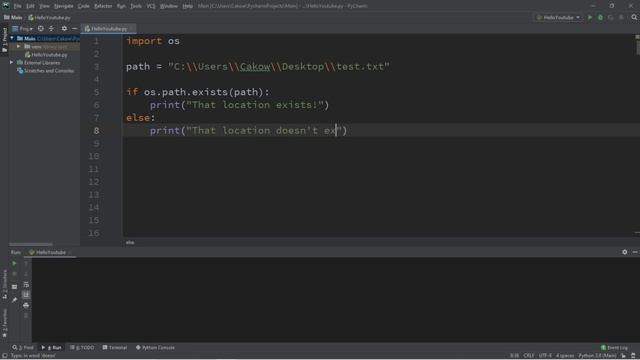Open the Run tool window button
Viewport: 640px width, 360px height.
51,348
